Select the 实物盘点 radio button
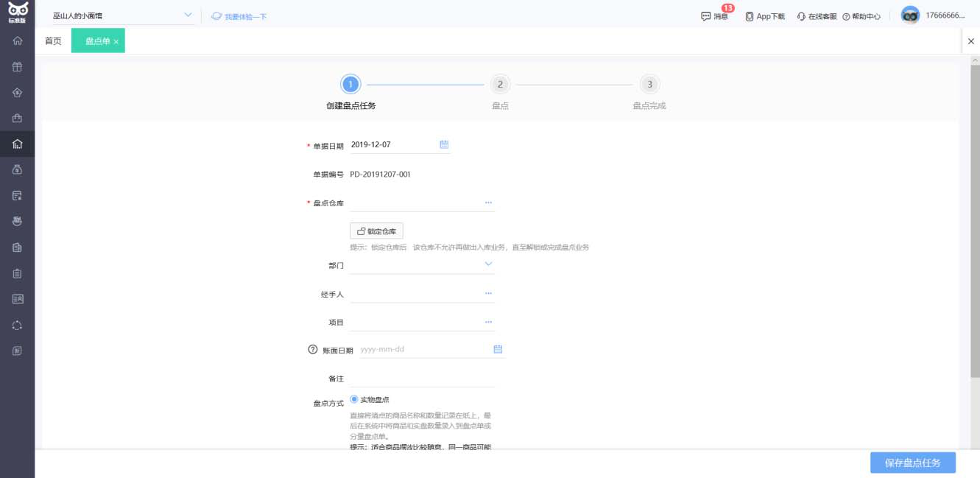The image size is (980, 478). coord(354,399)
